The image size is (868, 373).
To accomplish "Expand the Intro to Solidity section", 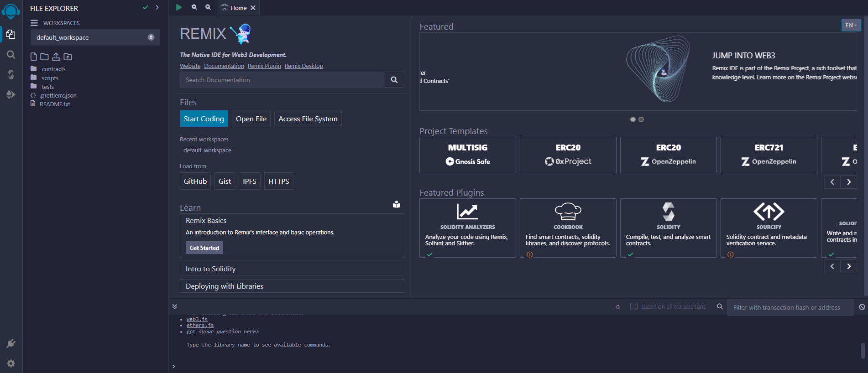I will pyautogui.click(x=292, y=269).
